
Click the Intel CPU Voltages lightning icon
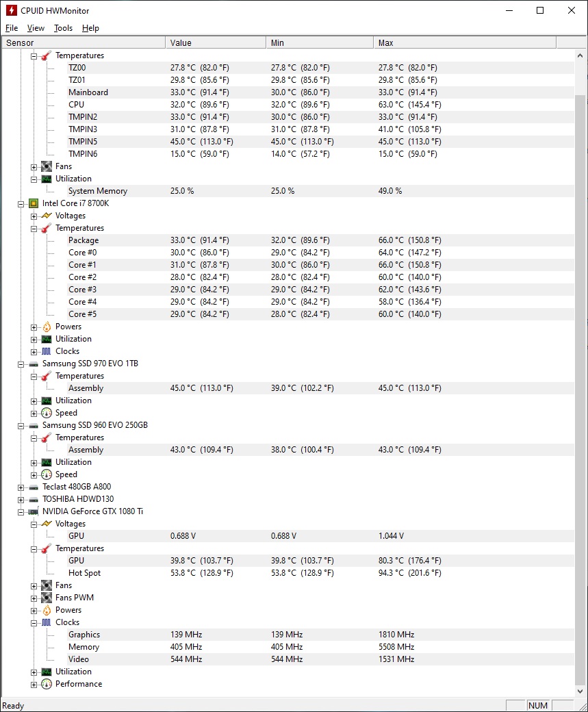pos(47,216)
